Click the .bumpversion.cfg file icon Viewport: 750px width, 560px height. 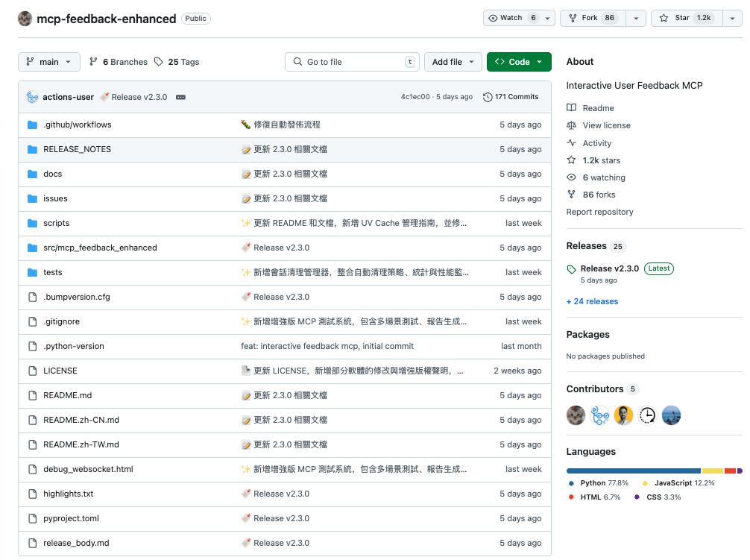pyautogui.click(x=32, y=297)
